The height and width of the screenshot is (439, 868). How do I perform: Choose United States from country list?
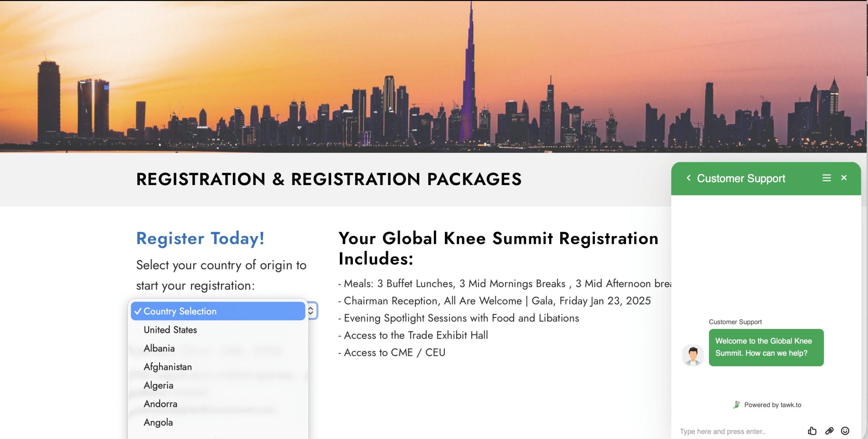[170, 330]
